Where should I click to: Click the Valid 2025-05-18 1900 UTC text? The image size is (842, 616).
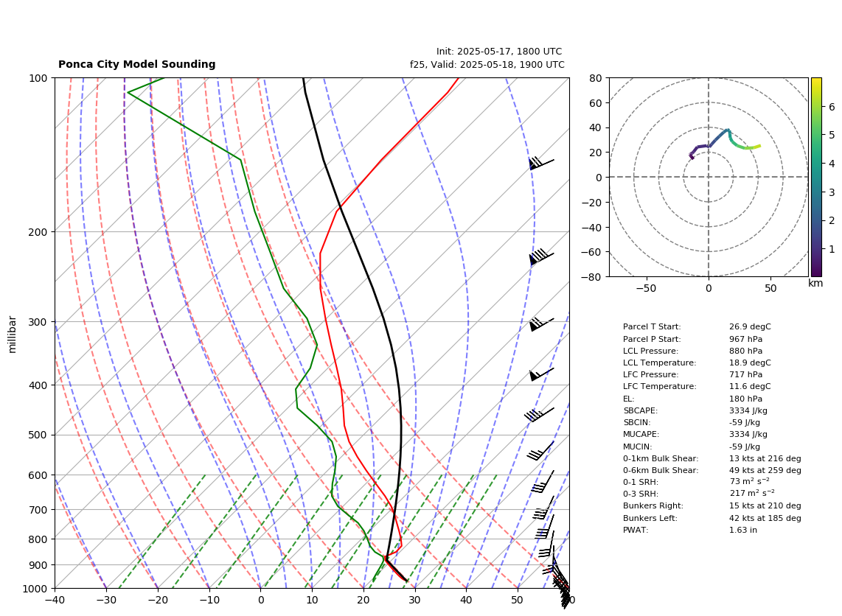[487, 64]
